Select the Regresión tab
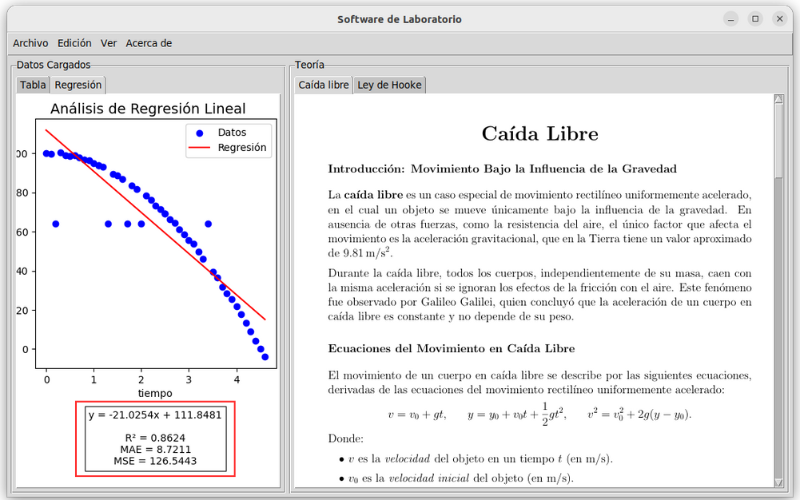 (x=78, y=85)
